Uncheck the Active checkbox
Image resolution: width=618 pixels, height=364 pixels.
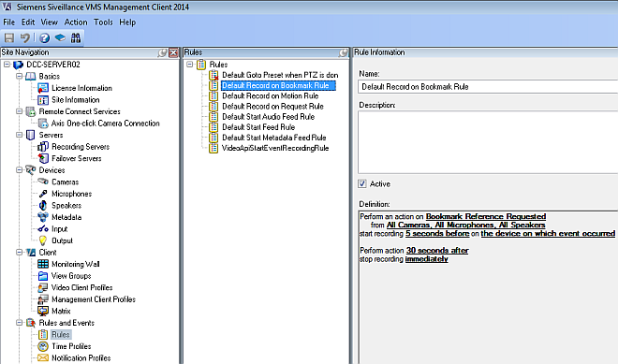click(362, 183)
